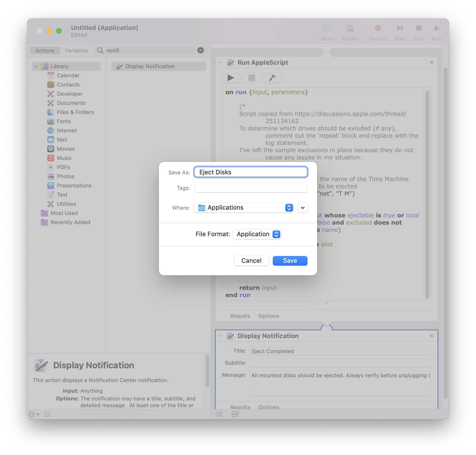Click the workflow area vertical scrollbar
This screenshot has width=476, height=455.
(x=445, y=233)
